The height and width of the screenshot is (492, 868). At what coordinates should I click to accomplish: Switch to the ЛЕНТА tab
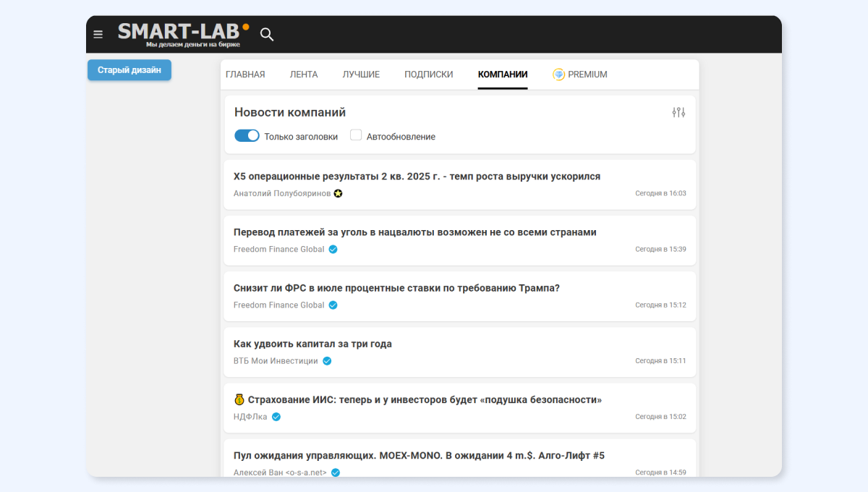tap(304, 75)
